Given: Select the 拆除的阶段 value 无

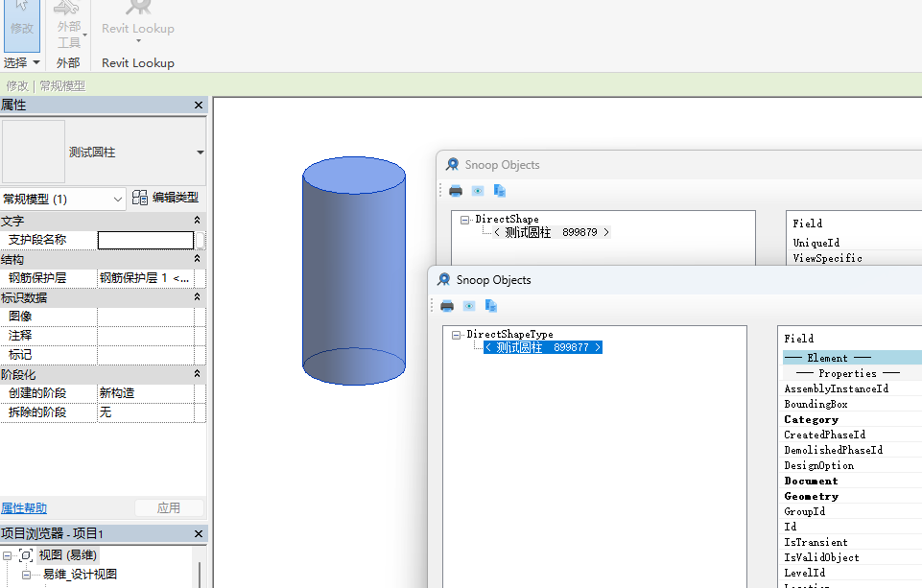Looking at the screenshot, I should coord(145,412).
